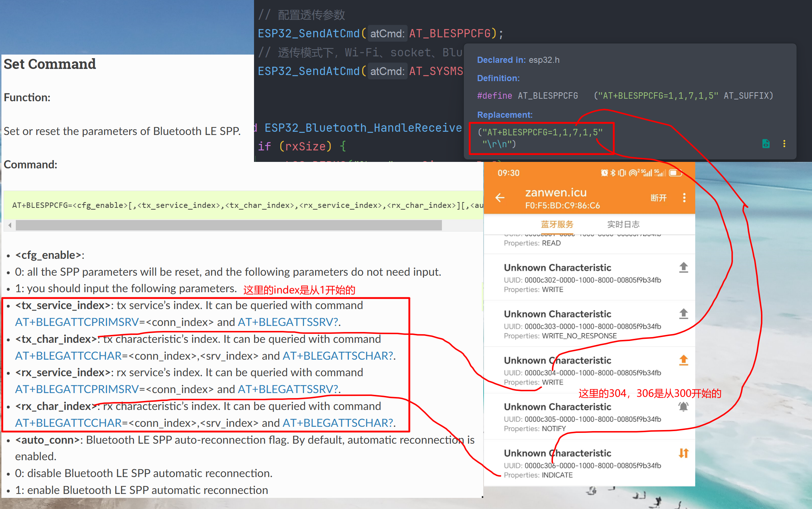Screen dimensions: 812x509
Task: Tap the Bluetooth icon in the phone status bar
Action: coord(613,173)
